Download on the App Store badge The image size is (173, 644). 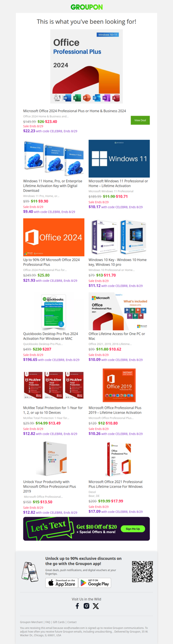(x=61, y=583)
